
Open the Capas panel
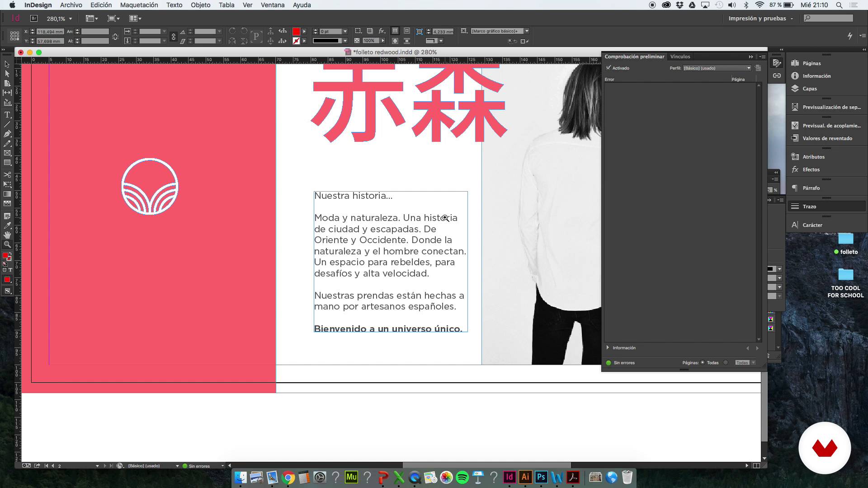(x=809, y=89)
